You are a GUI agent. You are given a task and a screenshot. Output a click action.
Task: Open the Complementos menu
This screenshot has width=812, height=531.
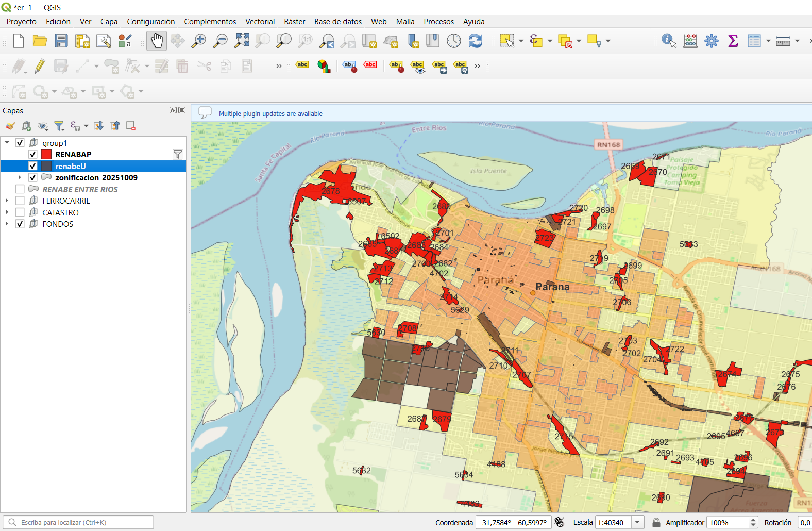point(210,22)
